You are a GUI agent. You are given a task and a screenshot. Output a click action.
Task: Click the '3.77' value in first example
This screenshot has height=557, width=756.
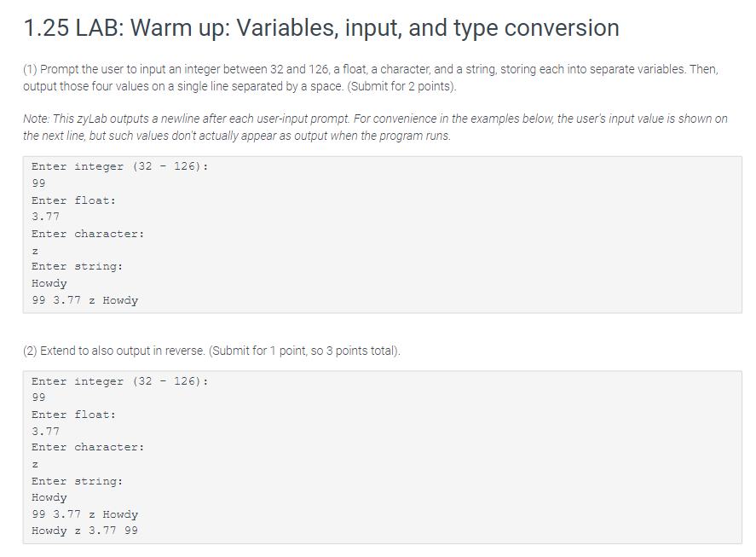coord(46,217)
